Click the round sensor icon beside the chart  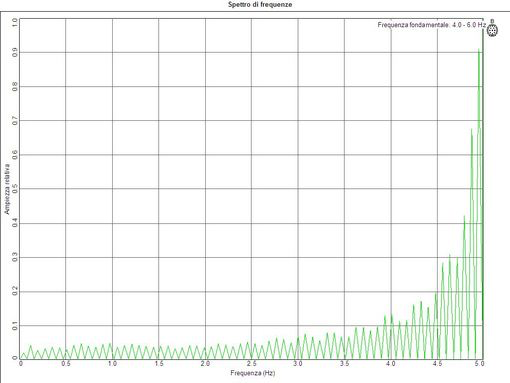click(x=492, y=30)
